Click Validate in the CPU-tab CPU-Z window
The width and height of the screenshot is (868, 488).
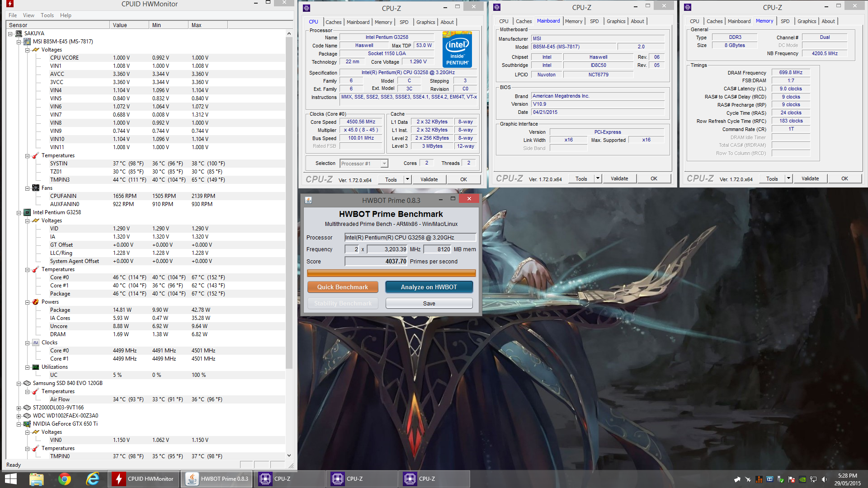click(429, 179)
